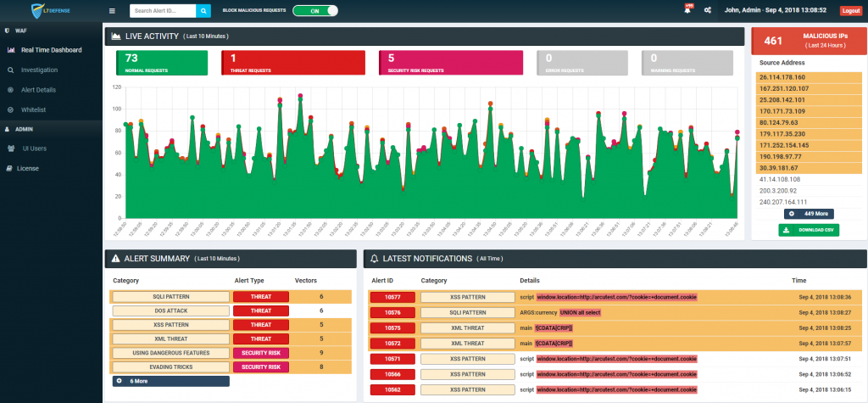Image resolution: width=868 pixels, height=403 pixels.
Task: Open alert ID 10575
Action: tap(392, 328)
